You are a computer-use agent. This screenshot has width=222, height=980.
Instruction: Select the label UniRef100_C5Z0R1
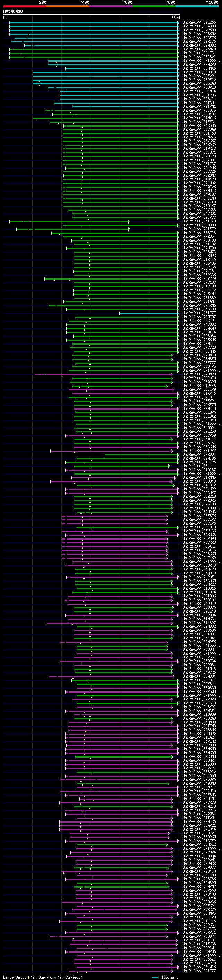coord(199,76)
